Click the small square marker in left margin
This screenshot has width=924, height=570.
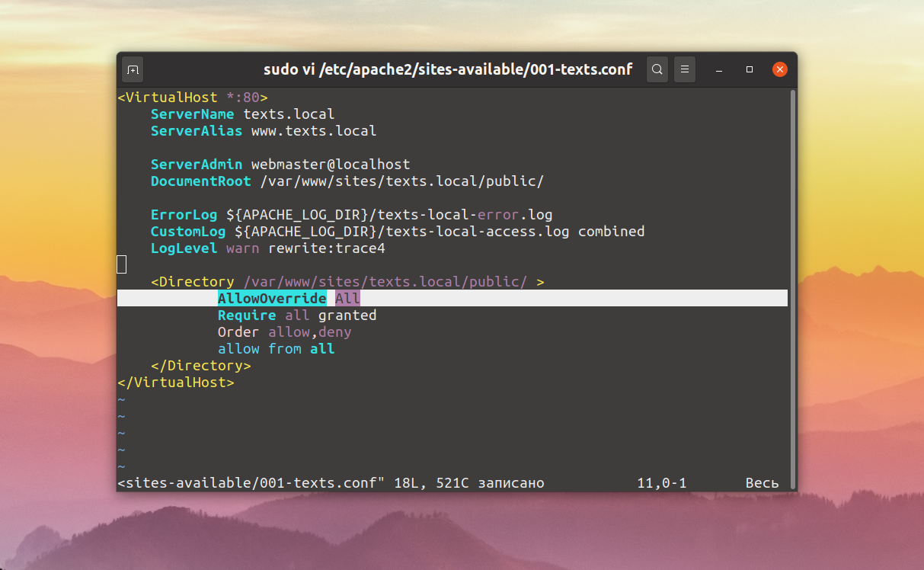coord(121,264)
